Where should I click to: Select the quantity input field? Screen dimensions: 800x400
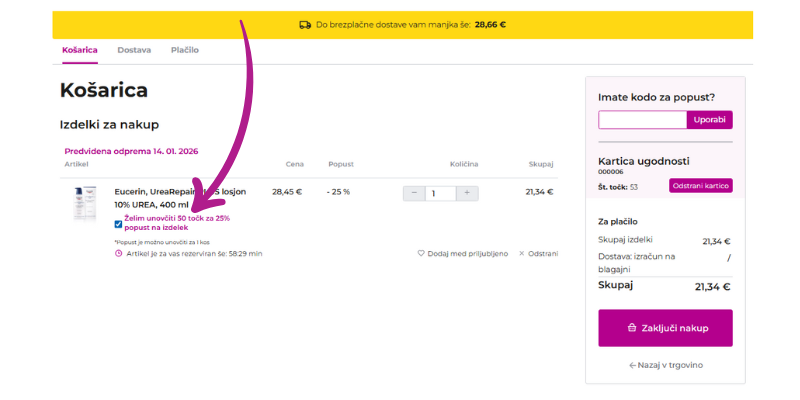tap(440, 192)
